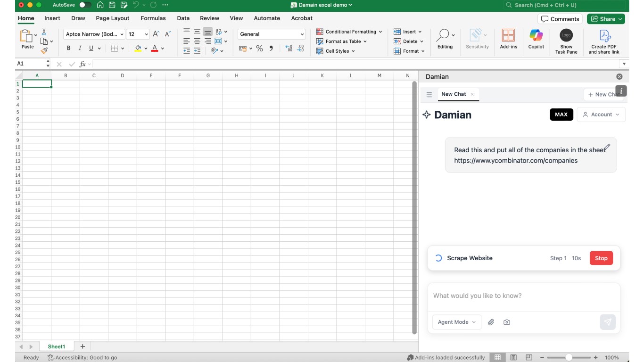Toggle Center horizontal alignment
The width and height of the screenshot is (644, 362).
point(197,41)
